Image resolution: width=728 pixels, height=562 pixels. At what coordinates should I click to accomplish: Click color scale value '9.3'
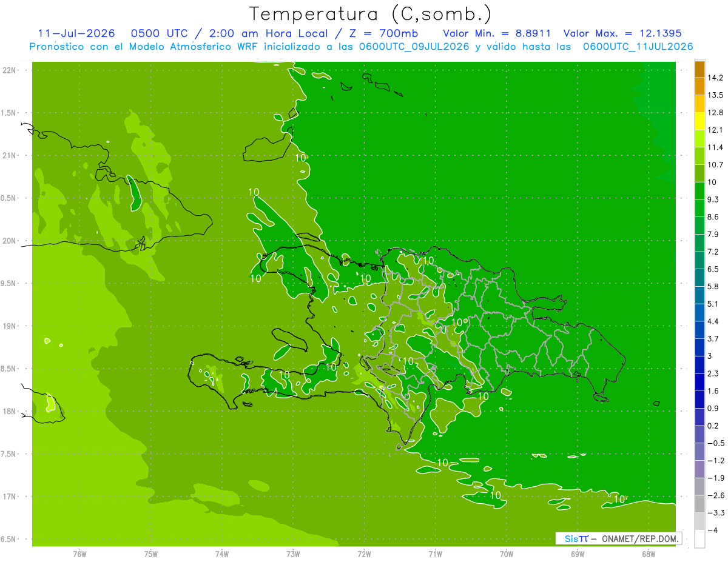pos(713,199)
